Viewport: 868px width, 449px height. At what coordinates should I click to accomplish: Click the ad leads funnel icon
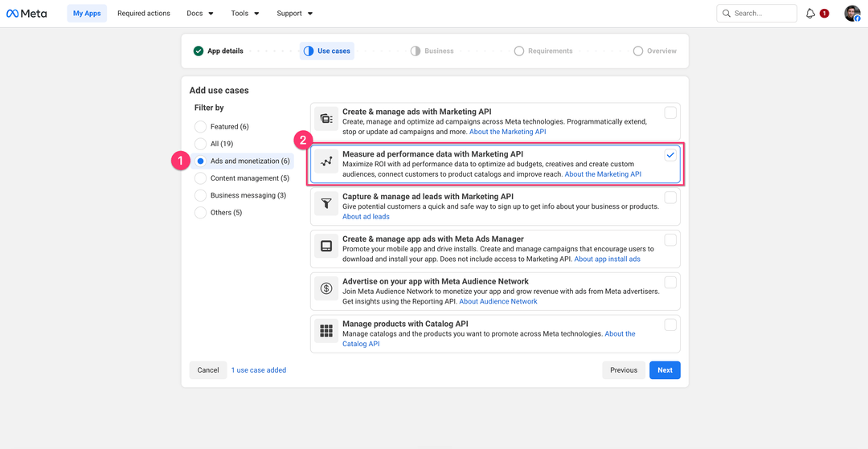pyautogui.click(x=326, y=203)
